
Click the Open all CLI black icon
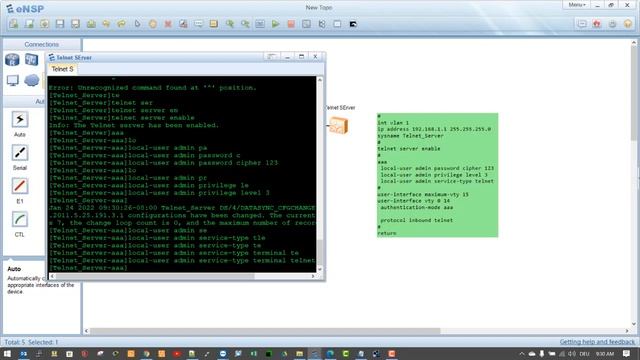point(353,24)
